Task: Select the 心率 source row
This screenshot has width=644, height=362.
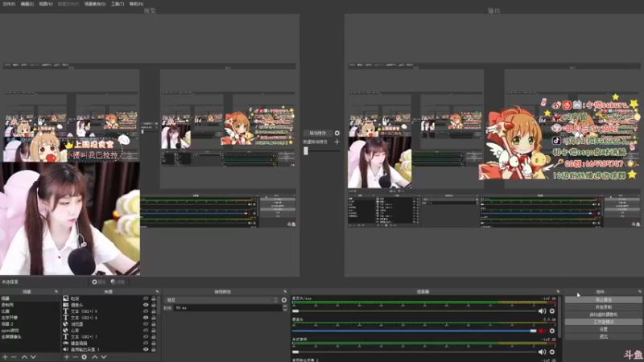Action: click(x=109, y=331)
